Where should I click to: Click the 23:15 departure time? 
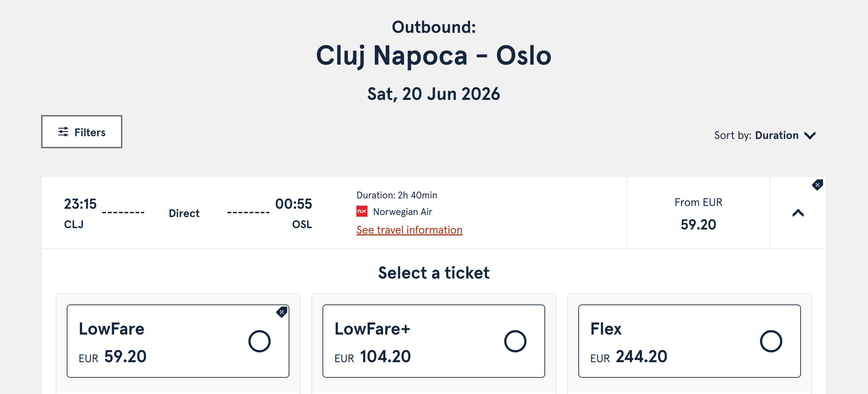[x=80, y=204]
